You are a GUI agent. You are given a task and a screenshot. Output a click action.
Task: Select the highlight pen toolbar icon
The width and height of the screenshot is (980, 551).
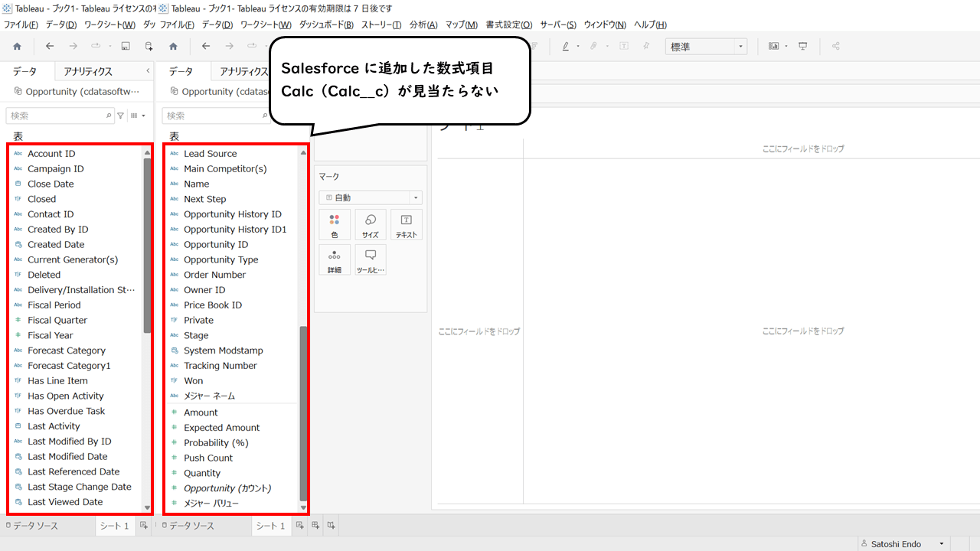tap(566, 46)
